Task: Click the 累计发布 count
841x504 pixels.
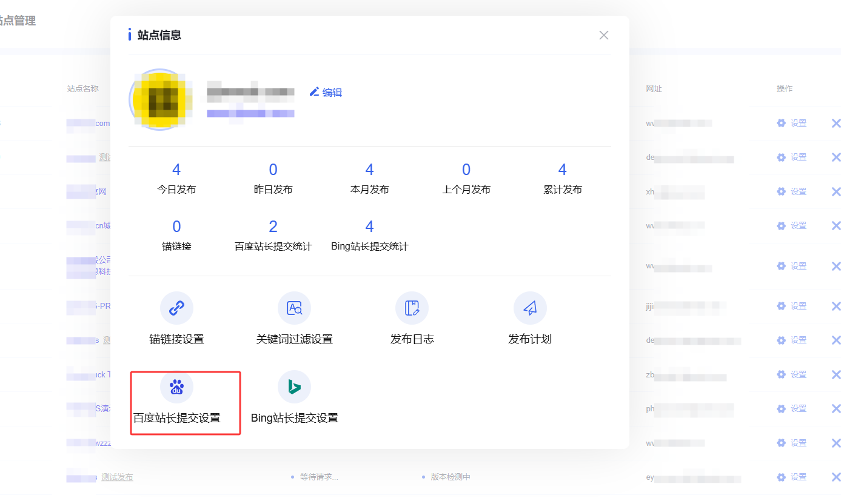Action: 563,170
